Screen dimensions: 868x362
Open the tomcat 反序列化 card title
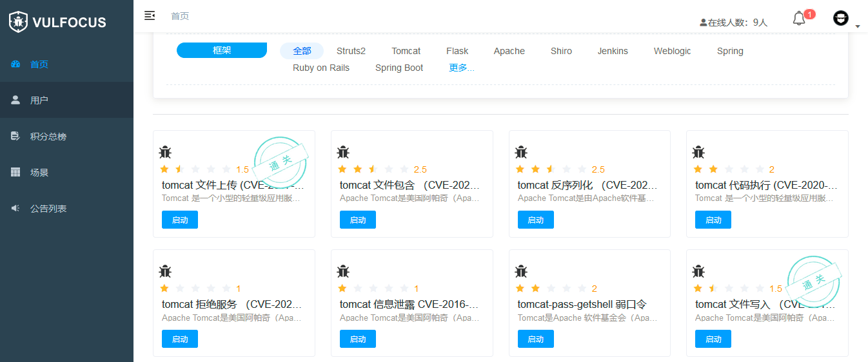(x=588, y=186)
